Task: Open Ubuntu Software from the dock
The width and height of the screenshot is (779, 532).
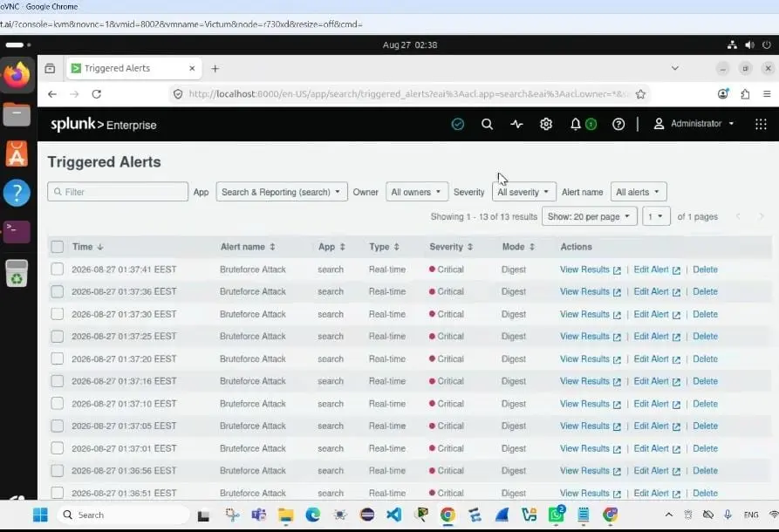Action: point(17,153)
